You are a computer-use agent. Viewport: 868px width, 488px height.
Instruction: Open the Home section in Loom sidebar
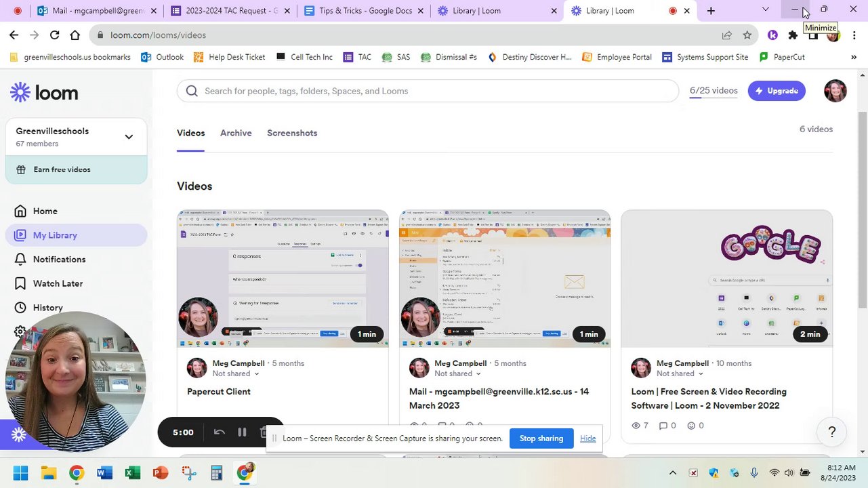tap(45, 211)
